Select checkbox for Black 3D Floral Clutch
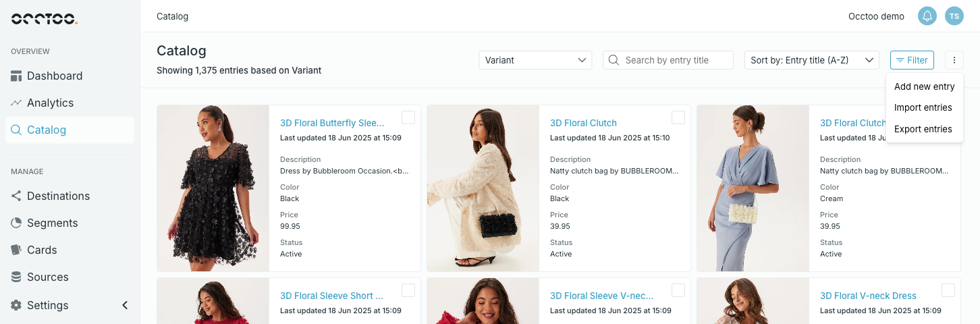Image resolution: width=980 pixels, height=324 pixels. click(678, 117)
